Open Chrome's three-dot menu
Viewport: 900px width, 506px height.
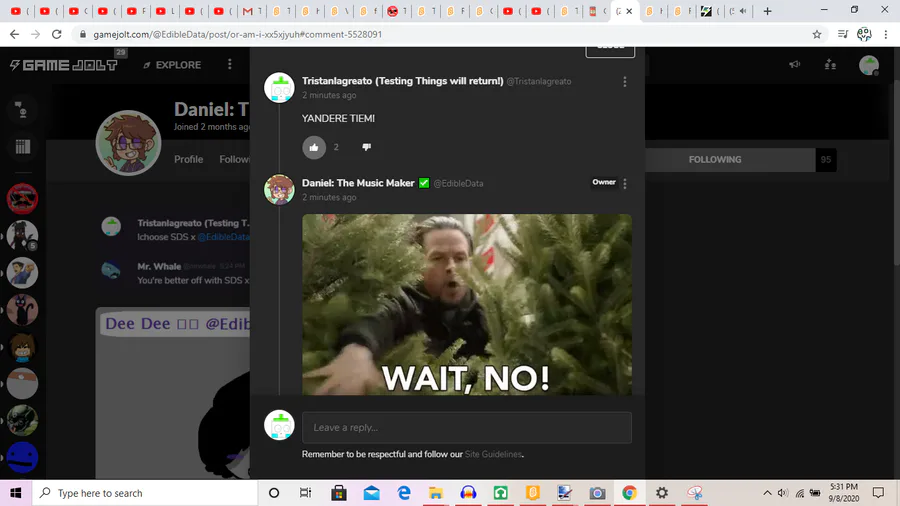(x=886, y=34)
